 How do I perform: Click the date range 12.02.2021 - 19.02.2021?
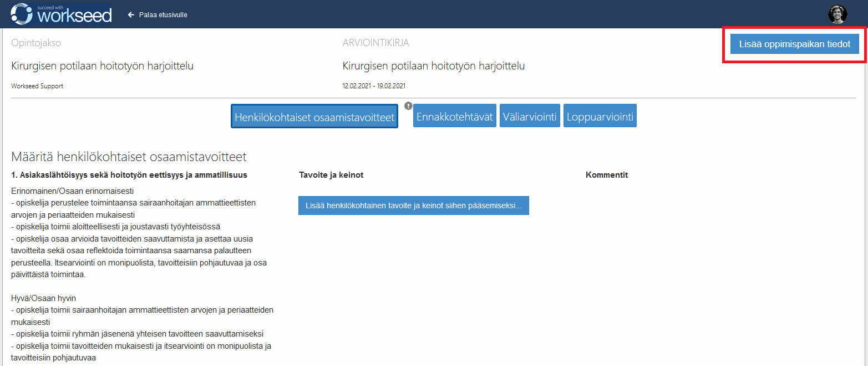coord(374,86)
